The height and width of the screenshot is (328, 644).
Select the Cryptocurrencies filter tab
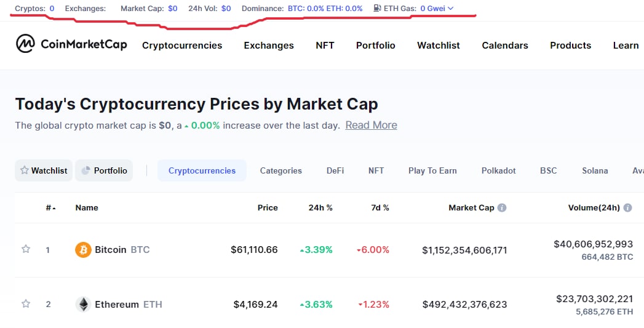(x=202, y=170)
